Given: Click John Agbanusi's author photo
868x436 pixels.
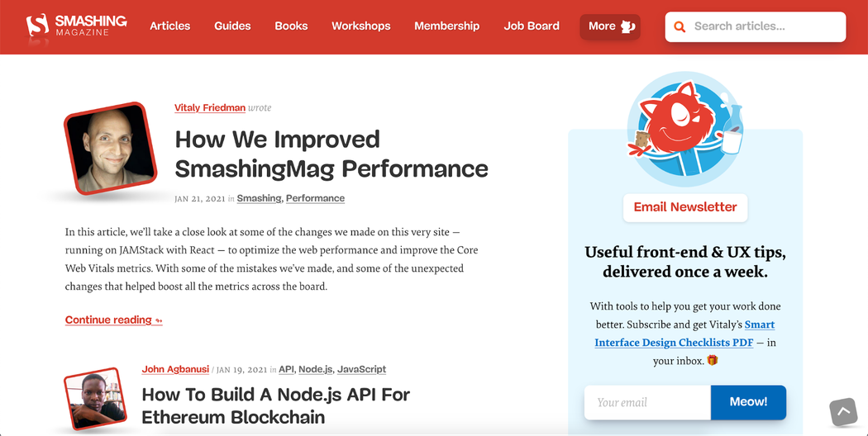Looking at the screenshot, I should tap(95, 398).
